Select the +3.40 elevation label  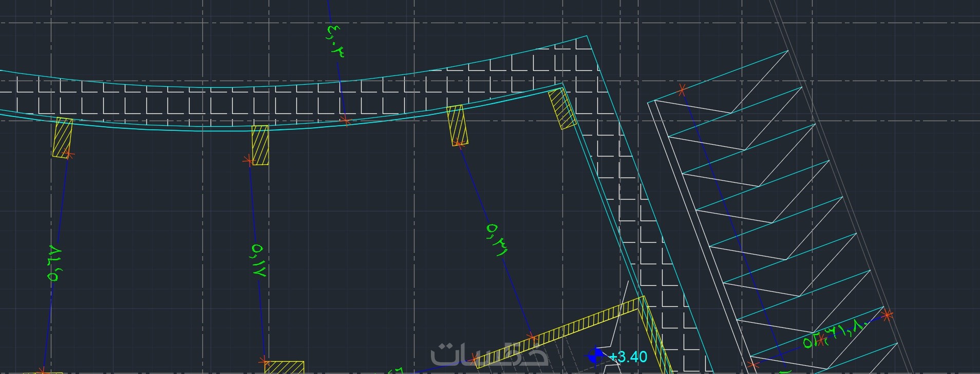point(629,357)
